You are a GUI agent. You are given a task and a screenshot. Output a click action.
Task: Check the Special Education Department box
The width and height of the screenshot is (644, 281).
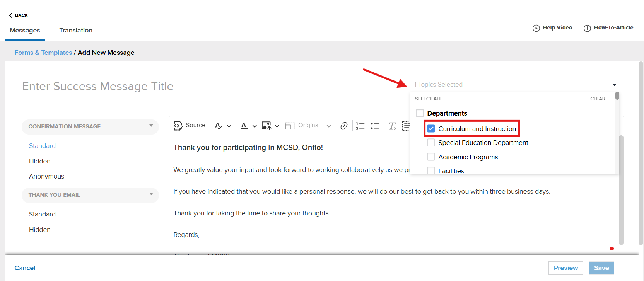point(431,143)
